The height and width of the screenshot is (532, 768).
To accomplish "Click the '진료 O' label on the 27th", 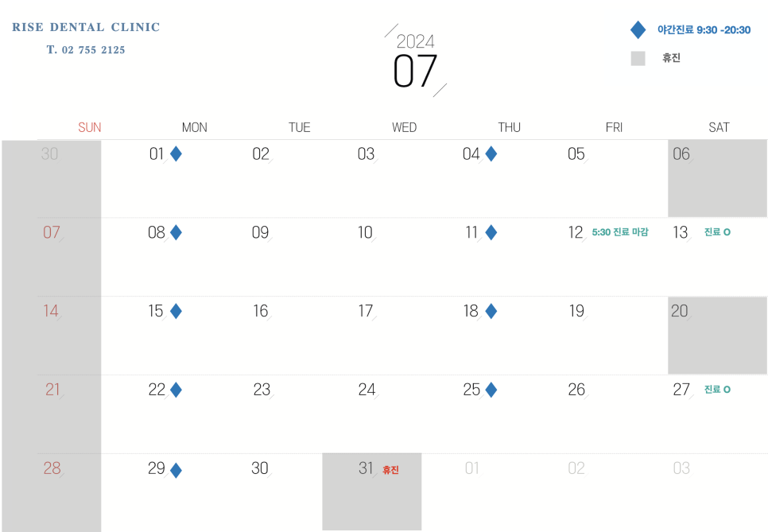I will point(716,390).
